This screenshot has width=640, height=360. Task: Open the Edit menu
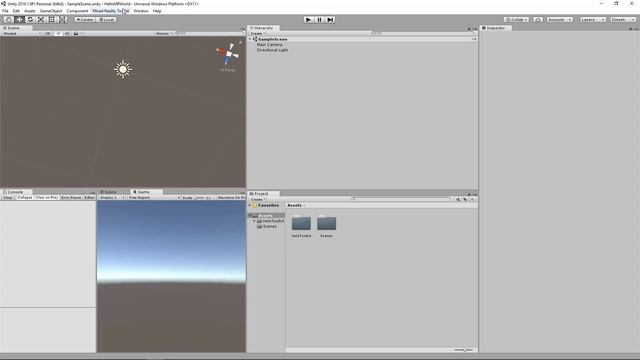pyautogui.click(x=16, y=11)
